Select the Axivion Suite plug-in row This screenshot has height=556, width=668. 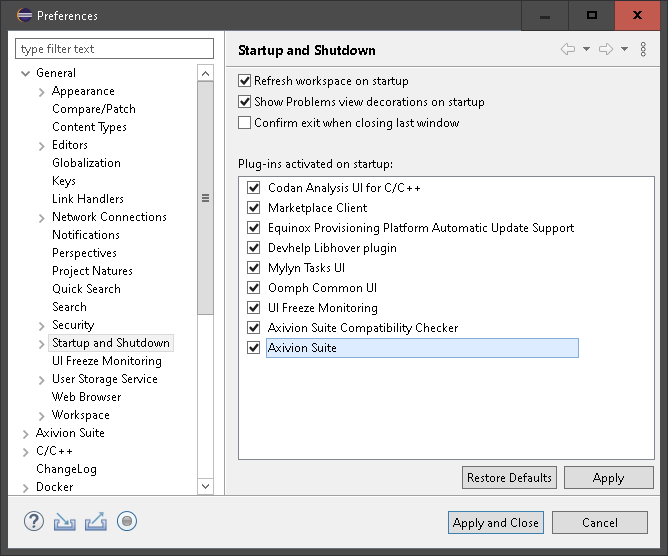[422, 348]
